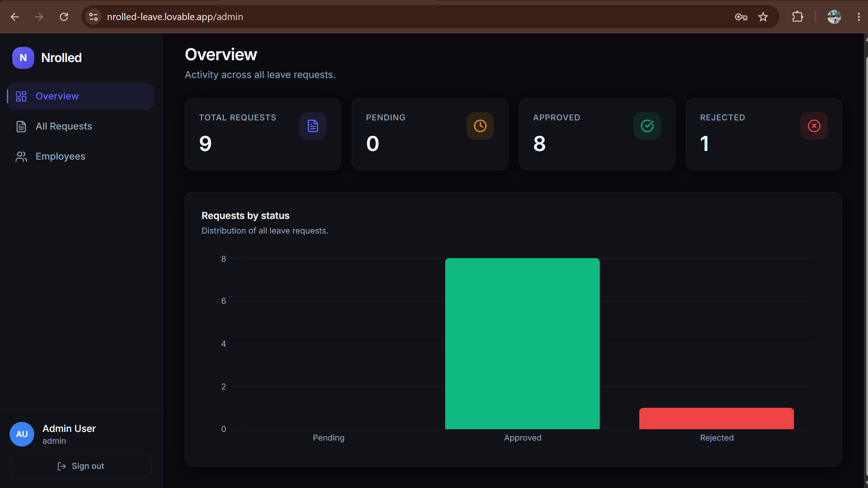Open the browser extensions menu
The width and height of the screenshot is (868, 488).
click(x=797, y=17)
